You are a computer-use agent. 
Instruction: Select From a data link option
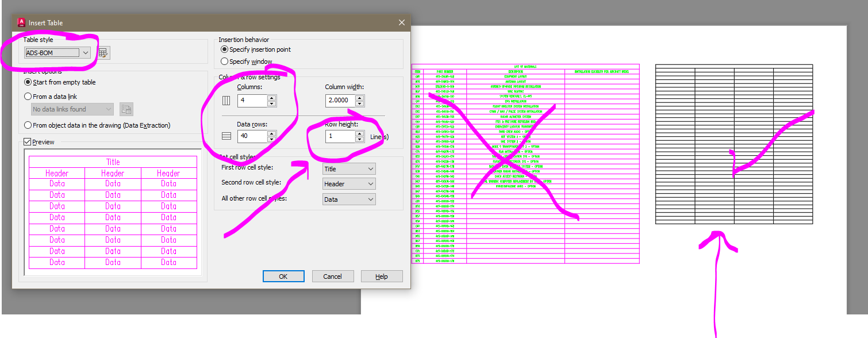[x=27, y=96]
